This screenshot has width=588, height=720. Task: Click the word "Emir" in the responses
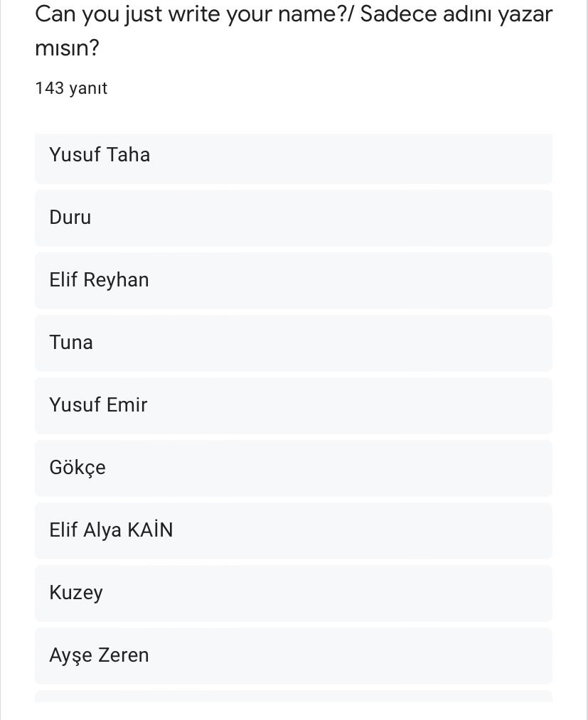tap(127, 405)
